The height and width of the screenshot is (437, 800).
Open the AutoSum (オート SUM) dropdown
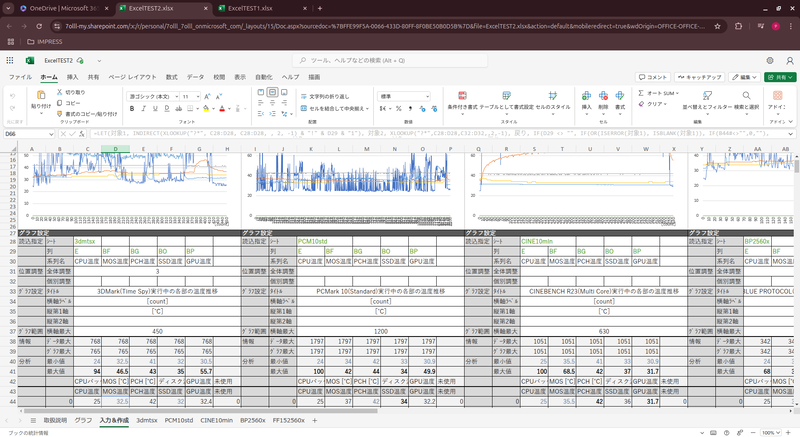[x=677, y=93]
